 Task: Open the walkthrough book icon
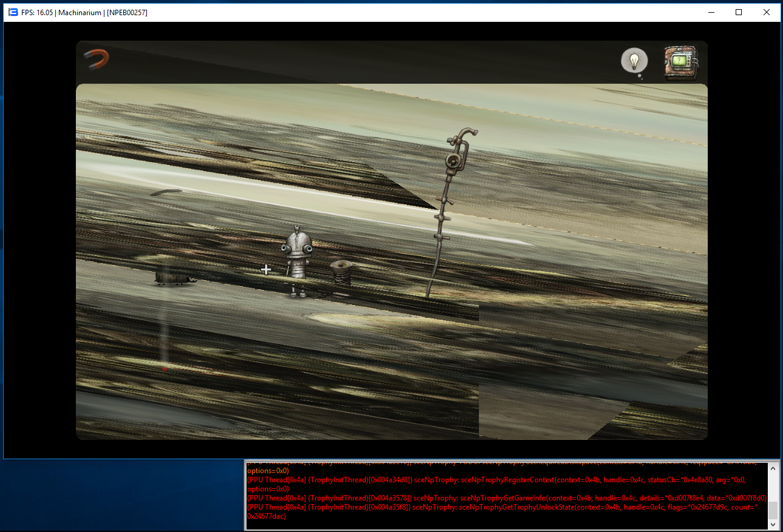pos(680,63)
